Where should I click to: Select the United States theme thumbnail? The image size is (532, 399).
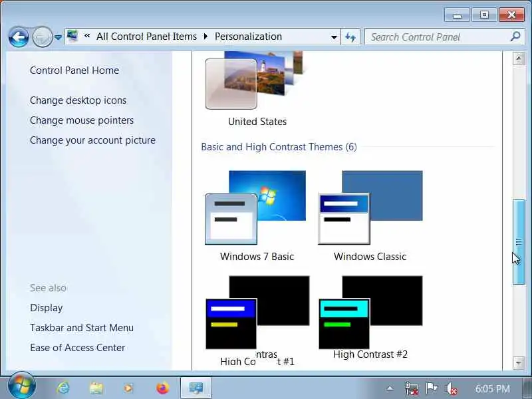pyautogui.click(x=255, y=80)
